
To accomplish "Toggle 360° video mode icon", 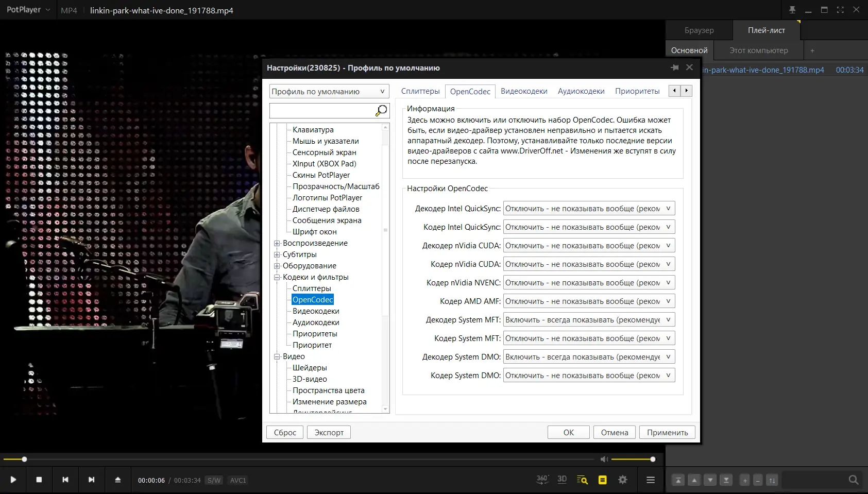I will 542,480.
